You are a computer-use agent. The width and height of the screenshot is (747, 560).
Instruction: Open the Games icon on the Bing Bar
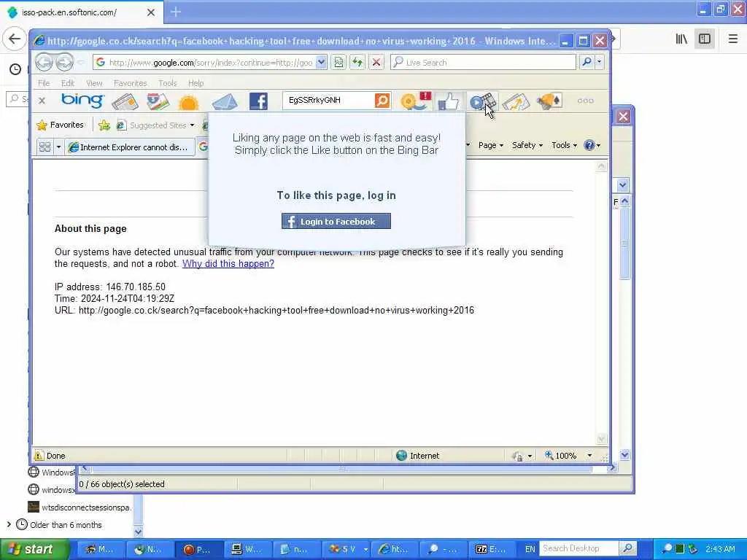tap(549, 101)
